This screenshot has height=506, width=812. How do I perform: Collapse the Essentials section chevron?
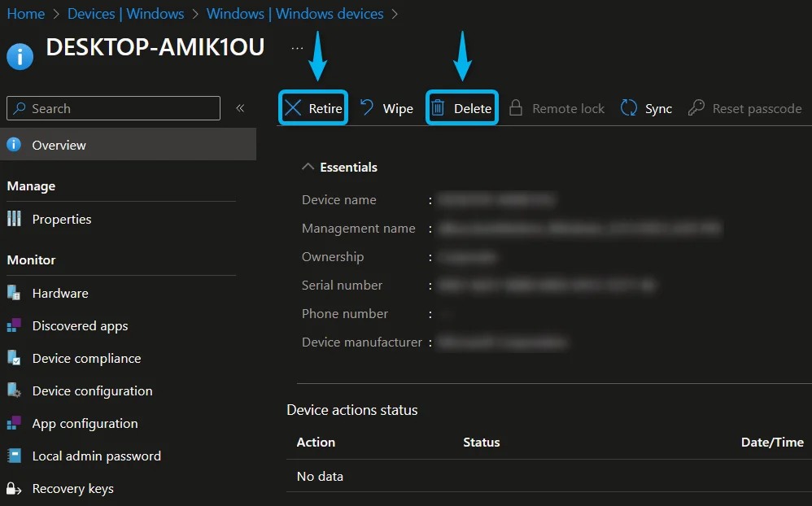tap(308, 166)
